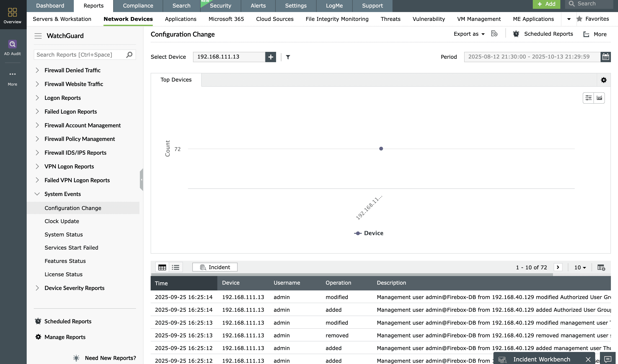Switch to the Compliance tab

[x=138, y=6]
